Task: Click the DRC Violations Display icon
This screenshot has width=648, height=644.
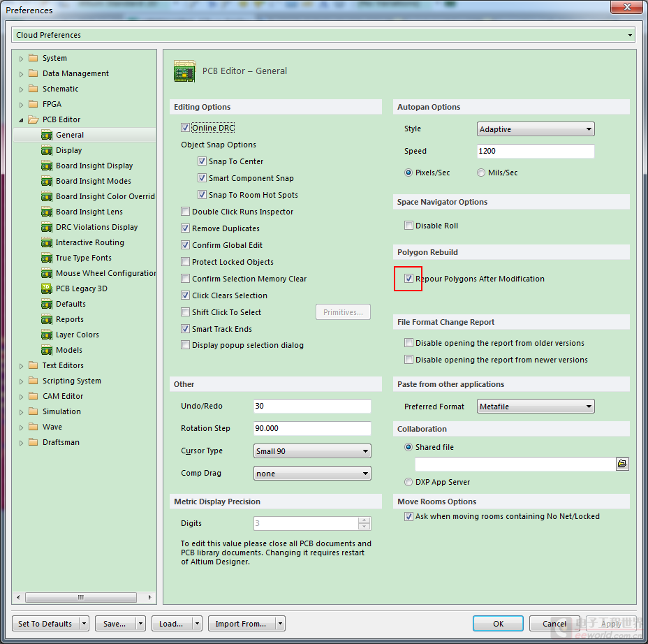Action: (x=47, y=227)
